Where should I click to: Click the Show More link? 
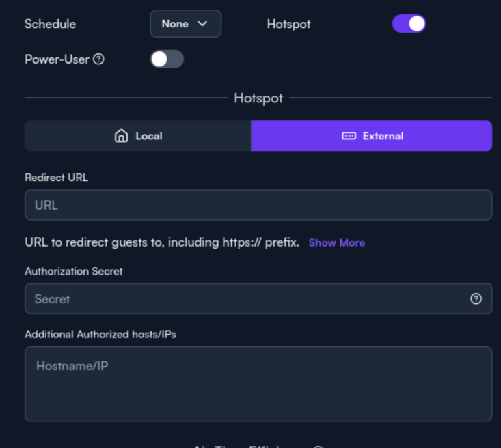point(336,243)
